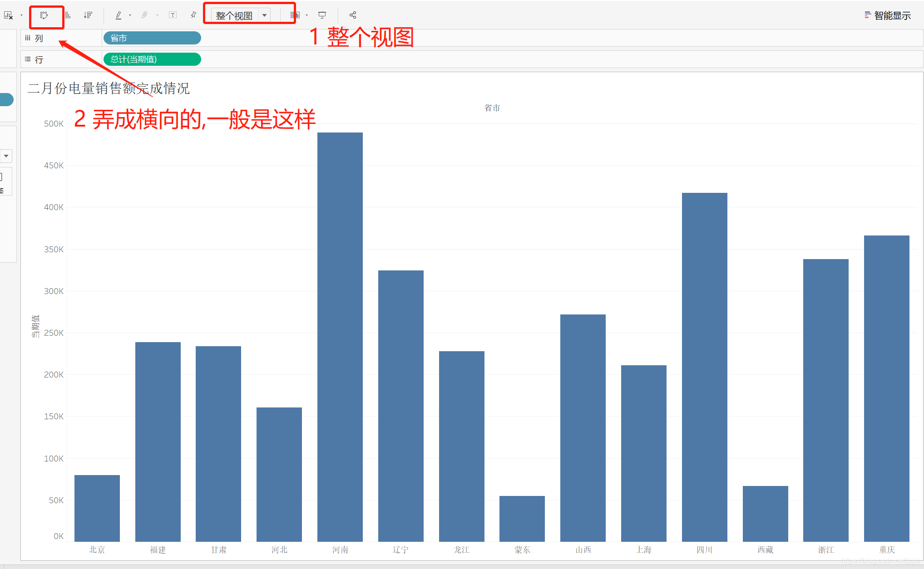Click the fix axes pin icon
Image resolution: width=924 pixels, height=569 pixels.
193,15
